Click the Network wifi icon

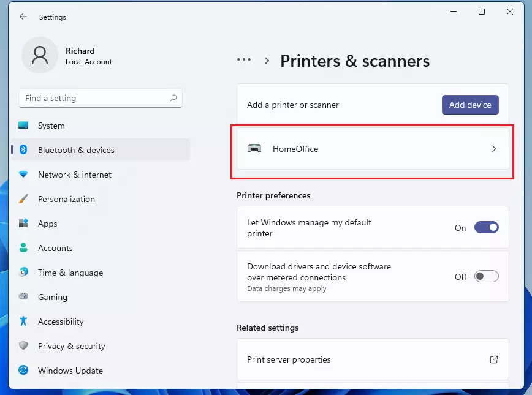tap(23, 175)
